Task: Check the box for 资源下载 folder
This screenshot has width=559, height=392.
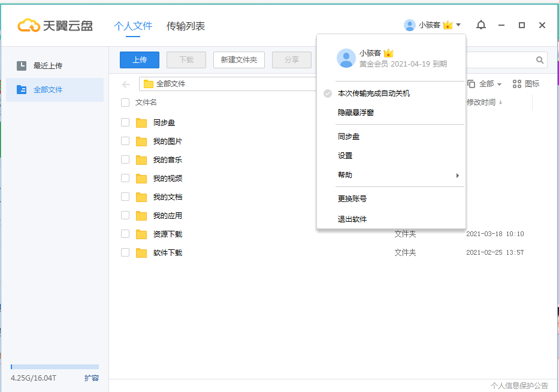Action: coord(125,234)
